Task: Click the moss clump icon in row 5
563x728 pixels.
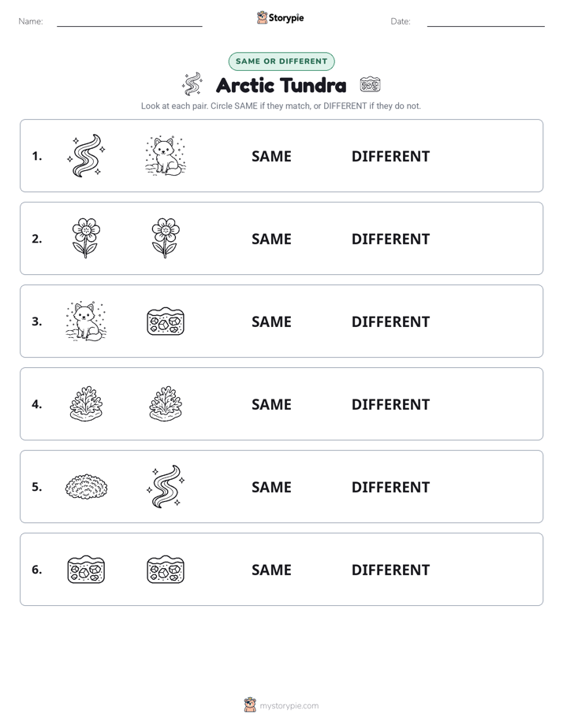Action: coord(86,487)
